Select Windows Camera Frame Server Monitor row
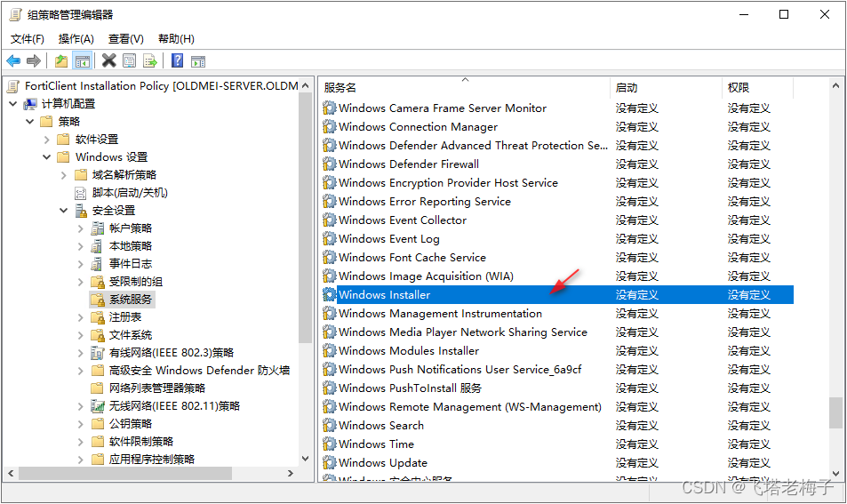The width and height of the screenshot is (847, 504). [557, 108]
